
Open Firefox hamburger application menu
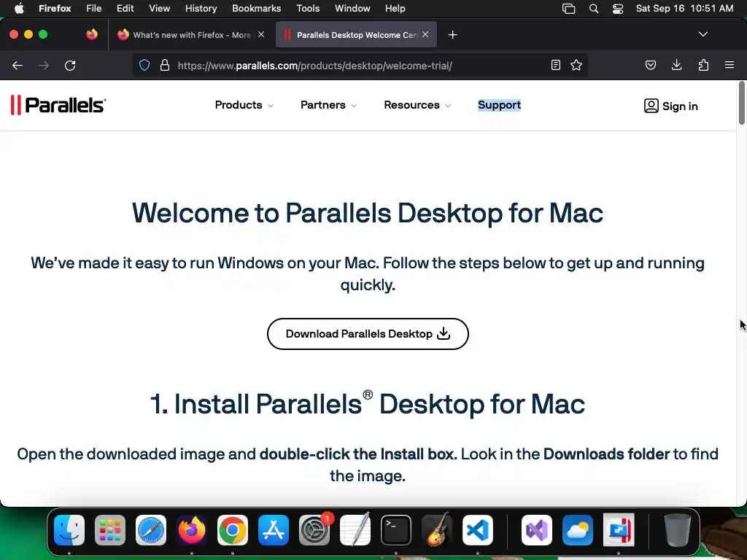click(x=729, y=65)
